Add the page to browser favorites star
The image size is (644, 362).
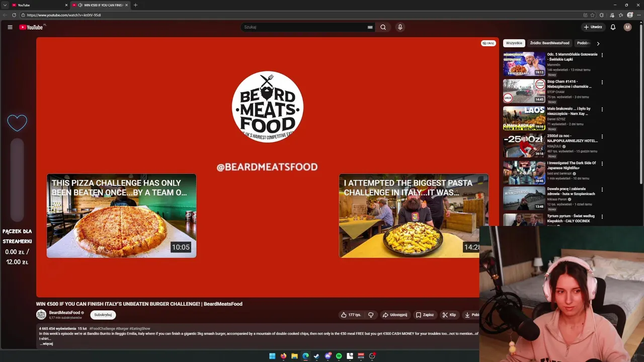tap(593, 15)
